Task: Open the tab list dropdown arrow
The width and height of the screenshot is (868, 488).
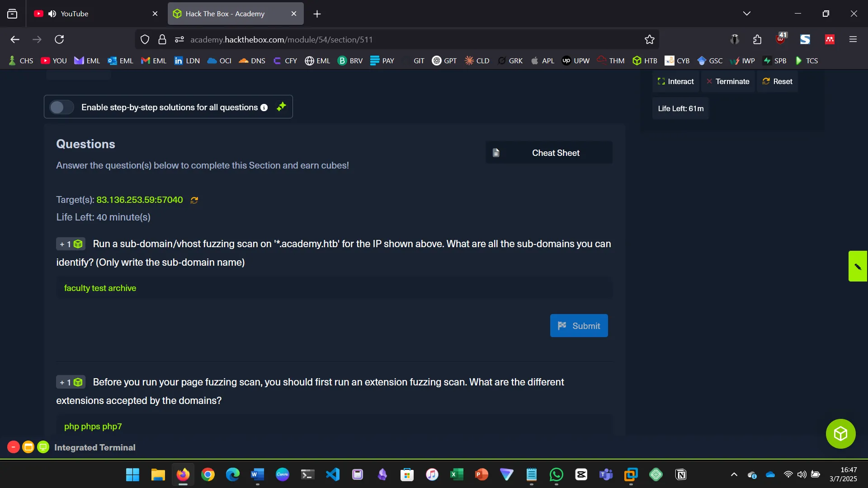Action: [747, 14]
